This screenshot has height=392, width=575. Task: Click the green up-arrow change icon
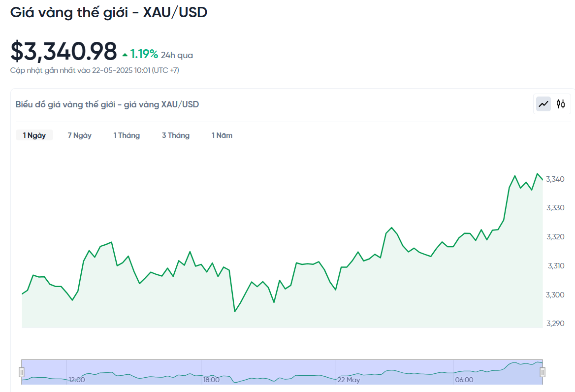click(x=125, y=55)
